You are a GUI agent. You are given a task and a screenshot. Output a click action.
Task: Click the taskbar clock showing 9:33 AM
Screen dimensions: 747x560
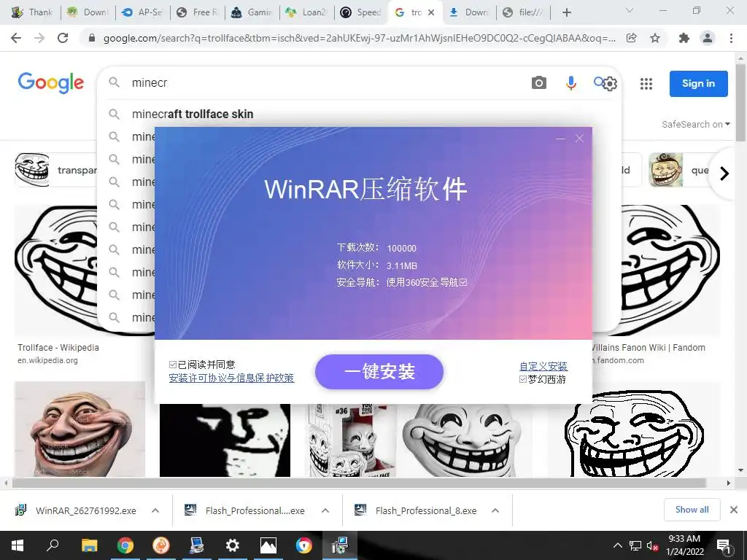[684, 545]
